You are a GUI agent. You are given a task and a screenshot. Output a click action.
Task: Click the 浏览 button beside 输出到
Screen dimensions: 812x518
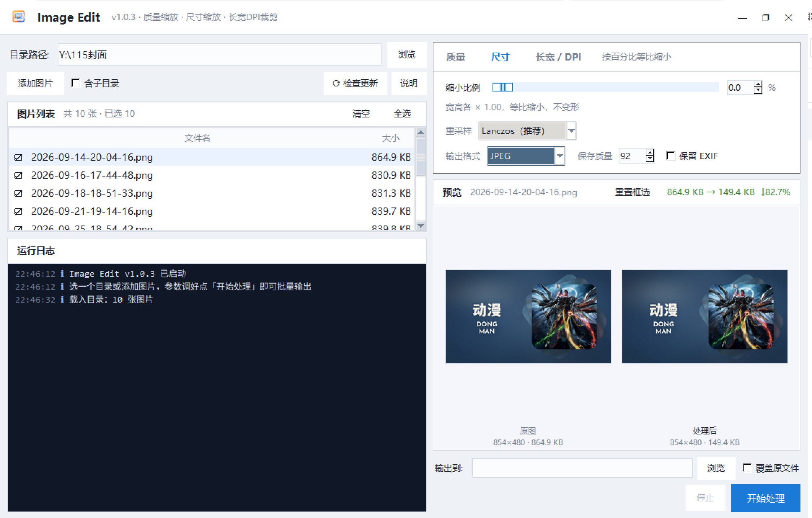pos(716,468)
